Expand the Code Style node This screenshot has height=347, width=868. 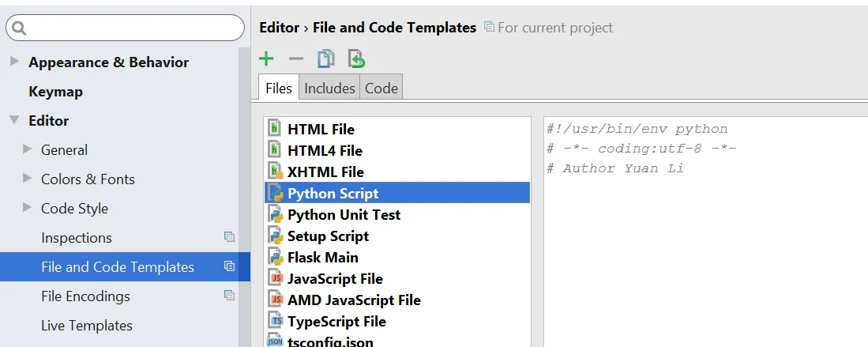[x=28, y=208]
